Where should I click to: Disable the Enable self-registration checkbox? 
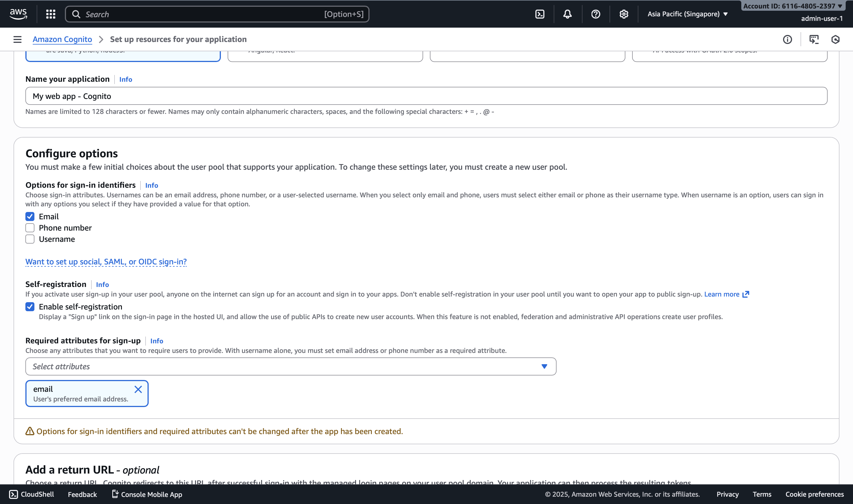[30, 307]
